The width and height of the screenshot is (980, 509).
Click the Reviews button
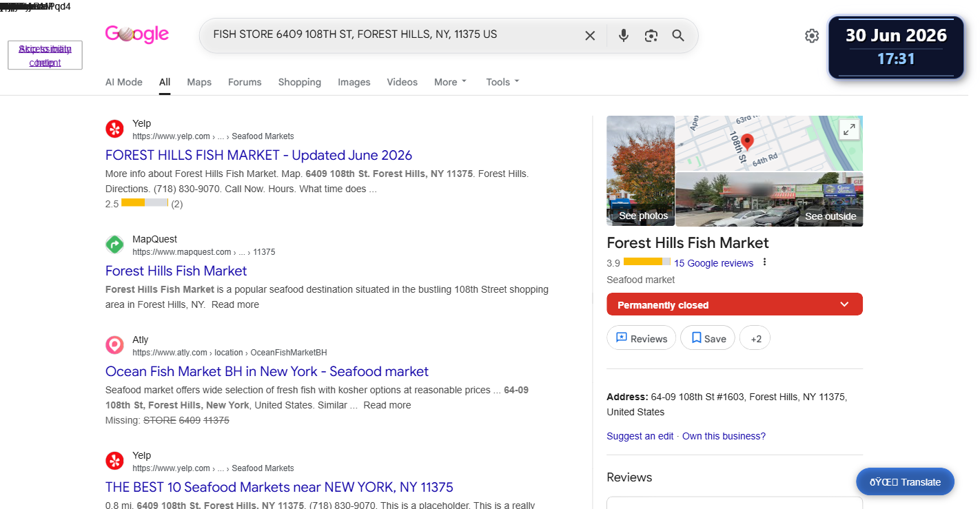(x=641, y=338)
